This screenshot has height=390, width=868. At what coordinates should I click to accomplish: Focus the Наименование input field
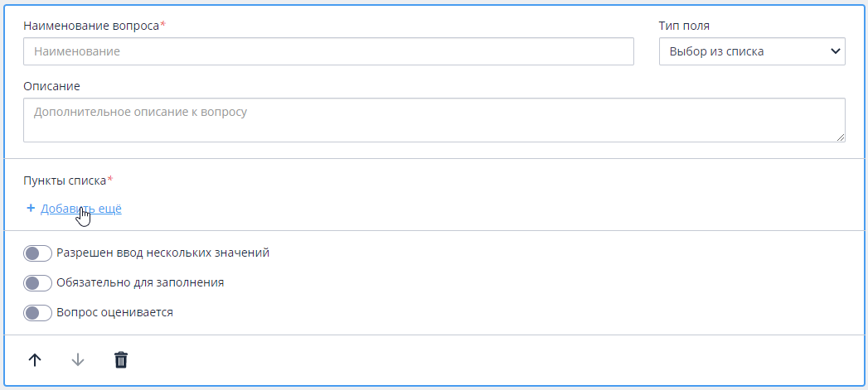[328, 51]
